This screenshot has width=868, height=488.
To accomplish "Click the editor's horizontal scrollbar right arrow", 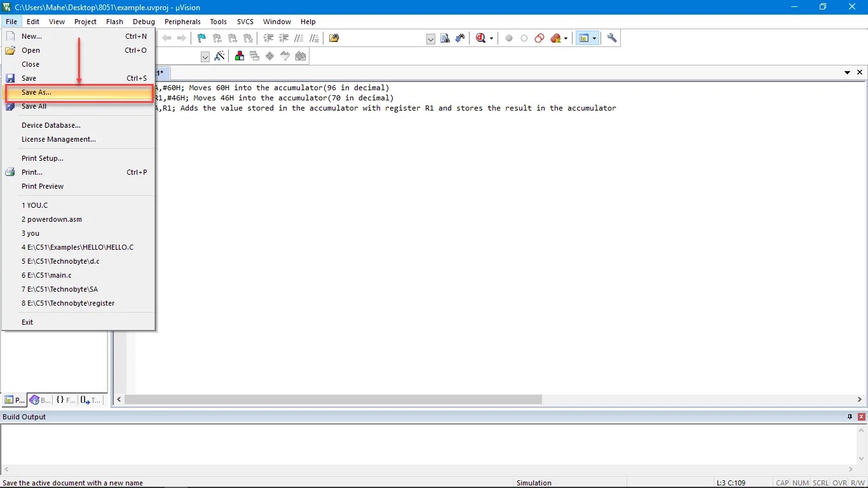I will (858, 400).
